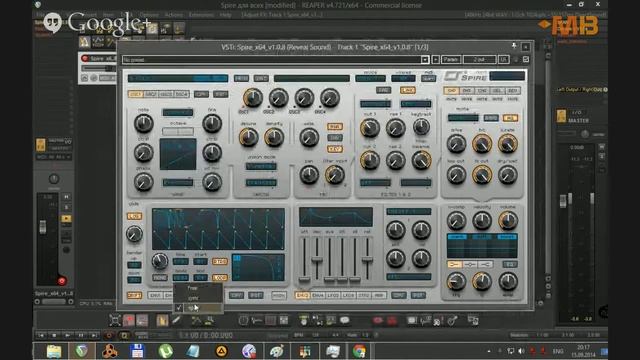Screen dimensions: 640x360
Task: Click the shaper drive knob
Action: [456, 144]
